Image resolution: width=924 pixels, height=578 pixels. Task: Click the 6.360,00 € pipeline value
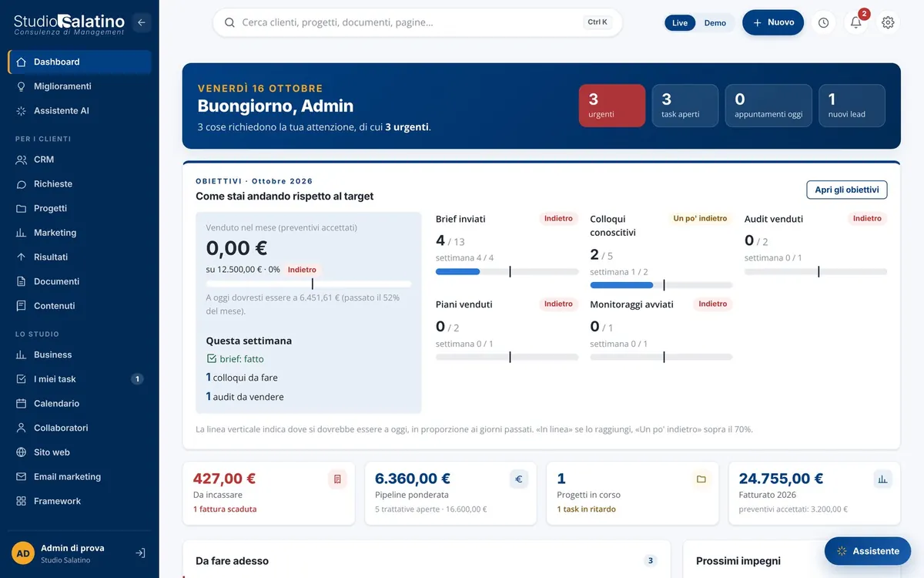413,479
